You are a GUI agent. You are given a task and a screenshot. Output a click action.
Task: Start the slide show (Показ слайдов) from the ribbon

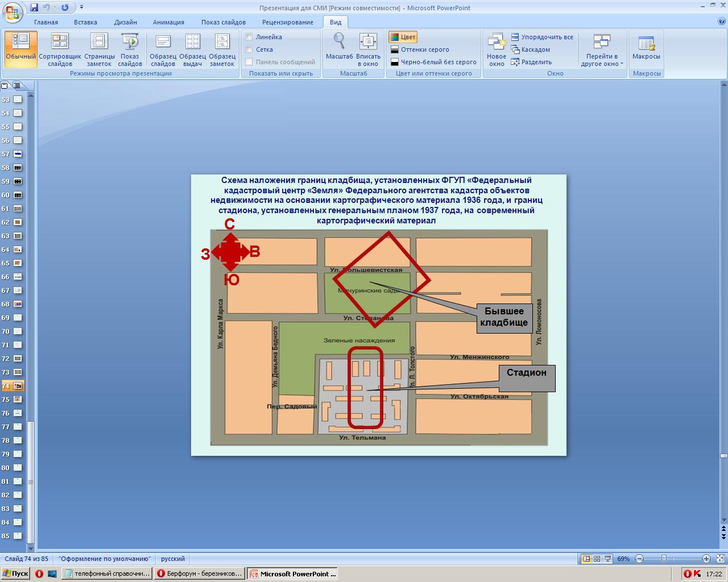(x=130, y=49)
